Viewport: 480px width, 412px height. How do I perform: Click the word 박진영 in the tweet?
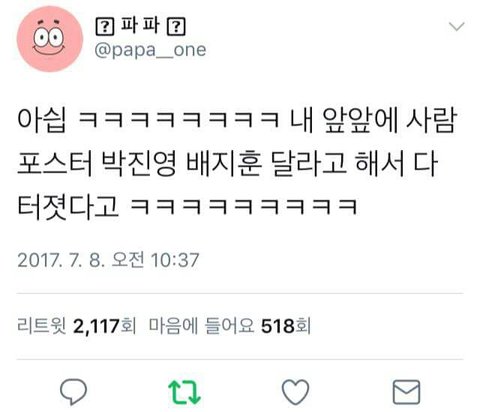(138, 164)
